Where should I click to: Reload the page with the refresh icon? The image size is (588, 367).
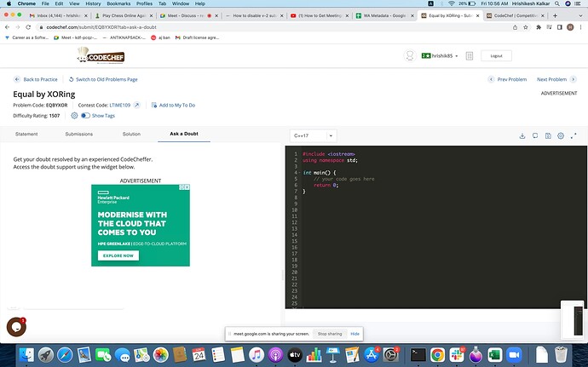(28, 27)
